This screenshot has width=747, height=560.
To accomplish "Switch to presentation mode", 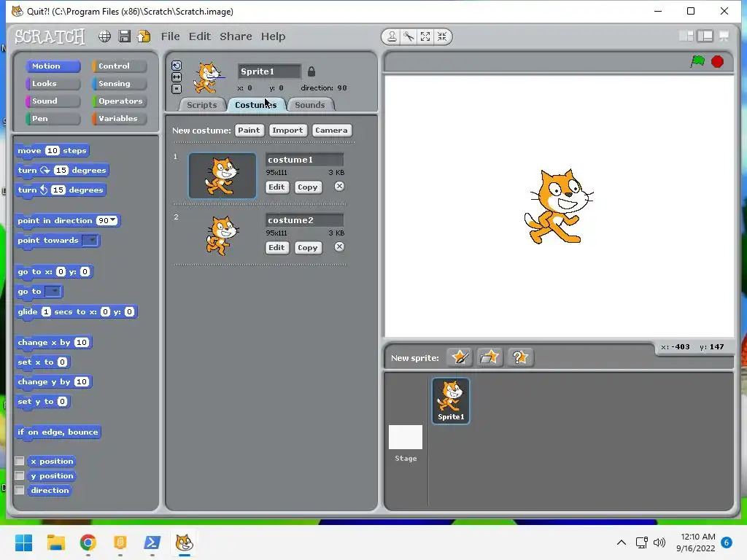I will click(x=724, y=36).
